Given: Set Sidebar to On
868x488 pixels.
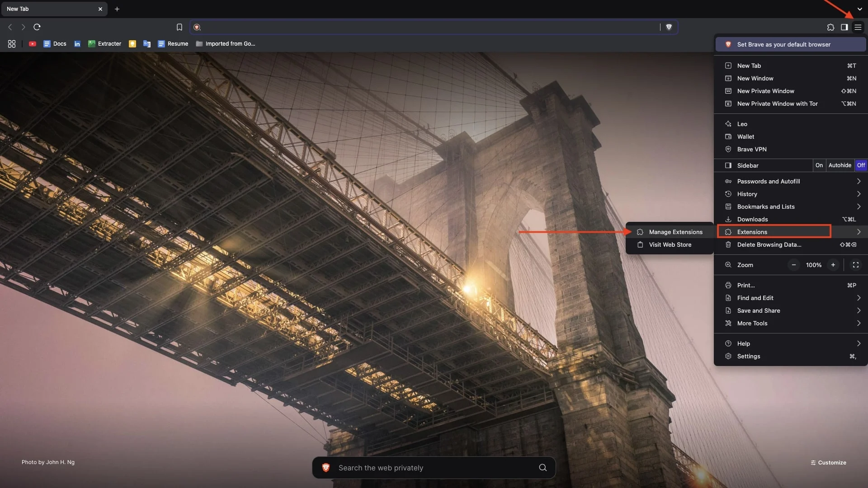Looking at the screenshot, I should [x=819, y=165].
